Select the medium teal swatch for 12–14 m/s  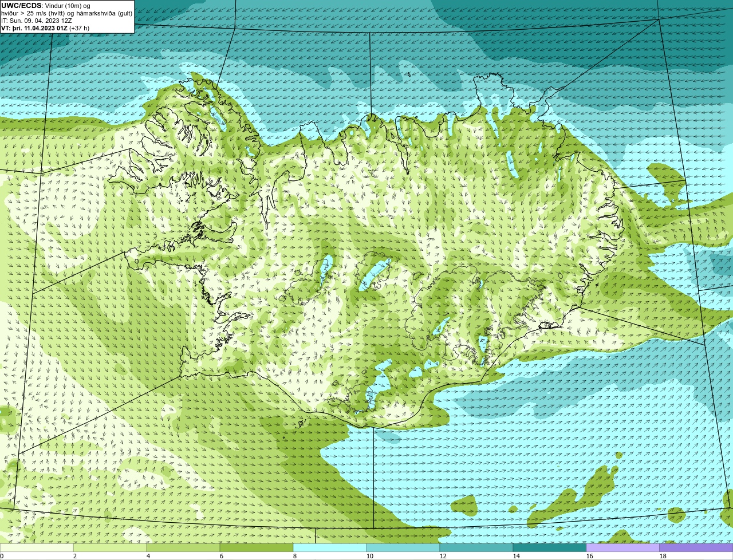(476, 547)
